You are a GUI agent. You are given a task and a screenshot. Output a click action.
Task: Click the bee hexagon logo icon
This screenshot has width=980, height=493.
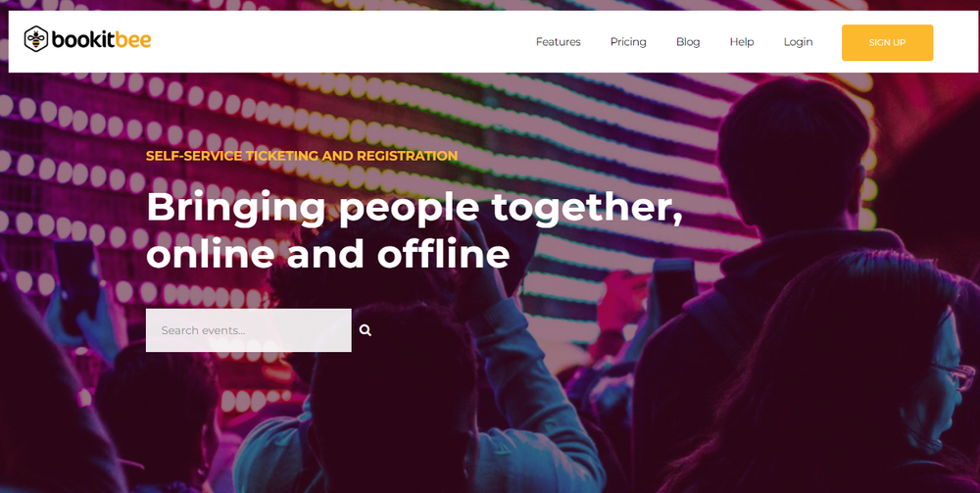35,39
